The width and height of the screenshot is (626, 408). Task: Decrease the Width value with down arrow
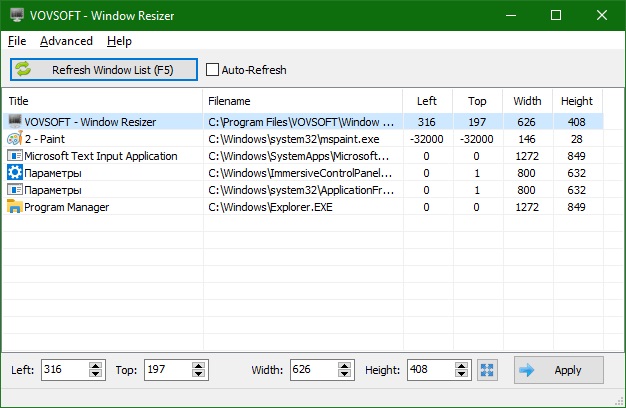pos(344,374)
